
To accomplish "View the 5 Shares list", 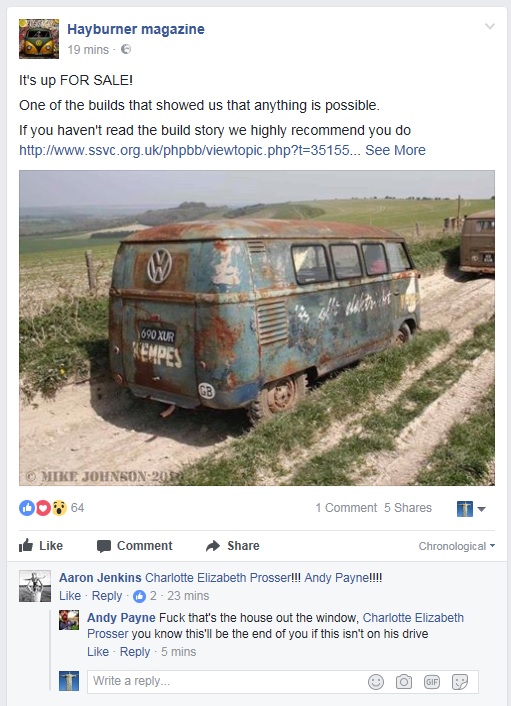I will pos(408,508).
